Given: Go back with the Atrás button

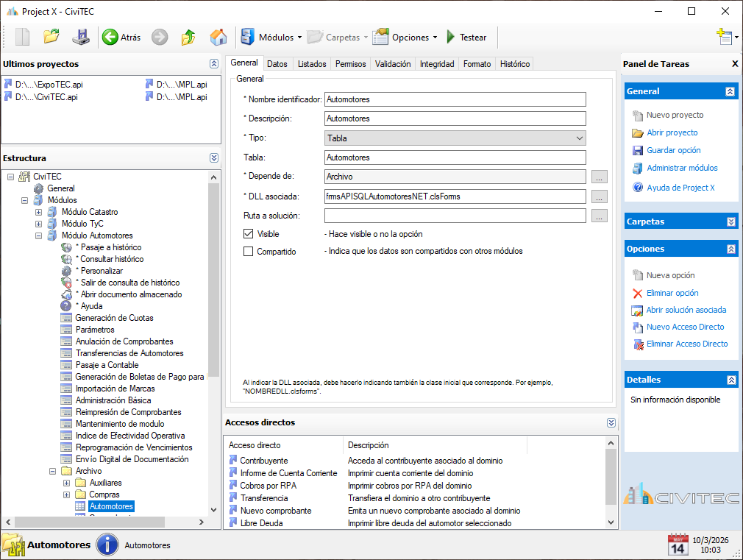Looking at the screenshot, I should click(121, 37).
